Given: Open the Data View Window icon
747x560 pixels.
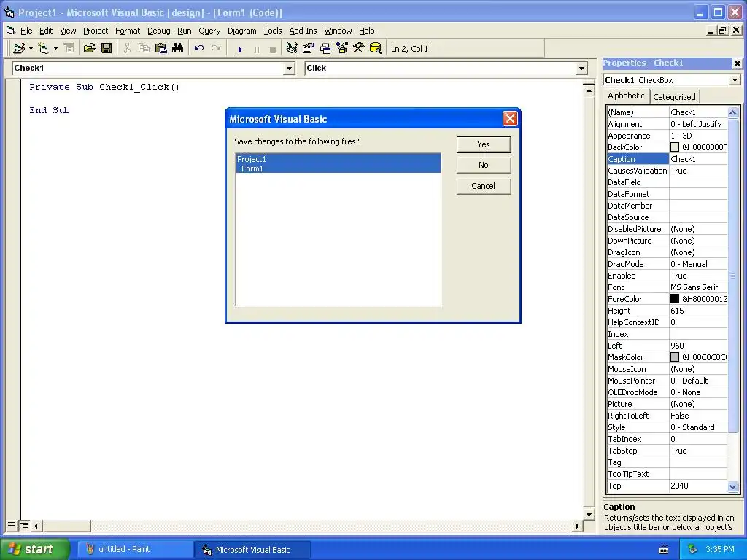Looking at the screenshot, I should (x=376, y=48).
